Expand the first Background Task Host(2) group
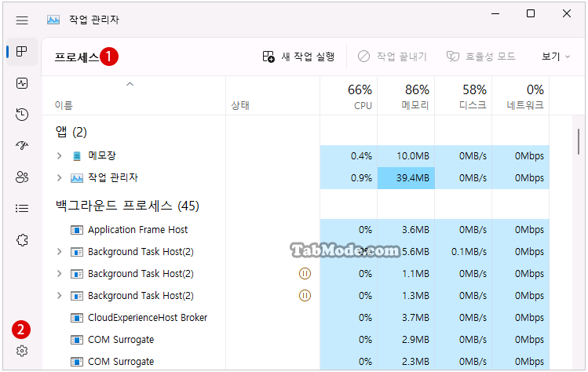The width and height of the screenshot is (588, 372). 59,252
